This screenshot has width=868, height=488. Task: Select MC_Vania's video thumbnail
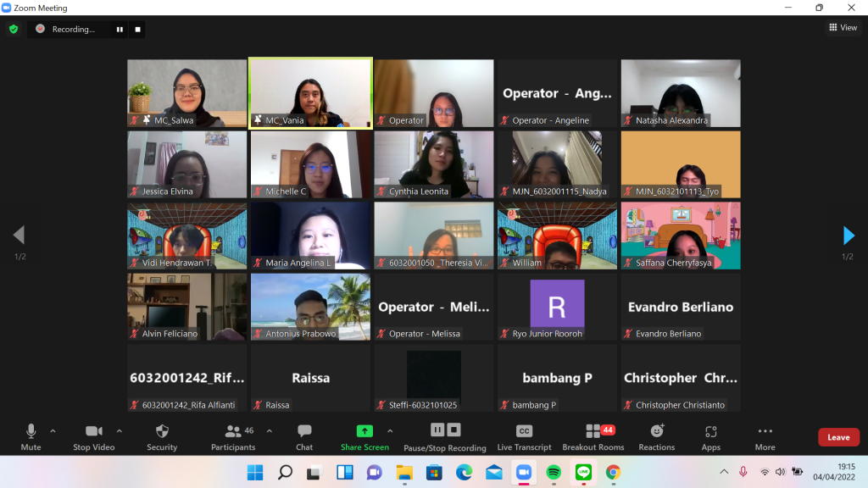pos(310,92)
